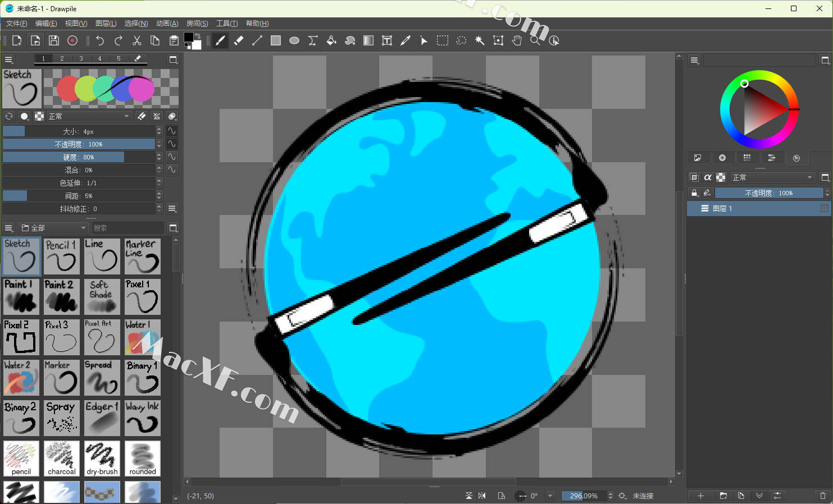The width and height of the screenshot is (833, 504).
Task: Activate the pan hand tool
Action: [517, 40]
